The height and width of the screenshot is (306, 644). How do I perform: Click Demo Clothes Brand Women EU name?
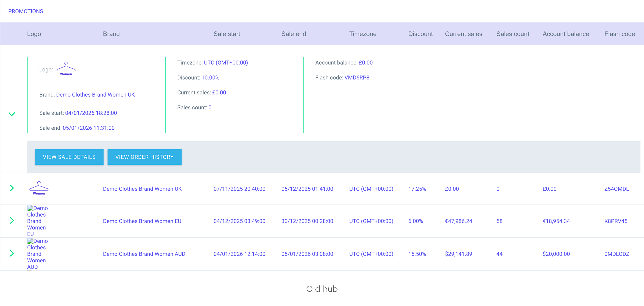[x=142, y=221]
